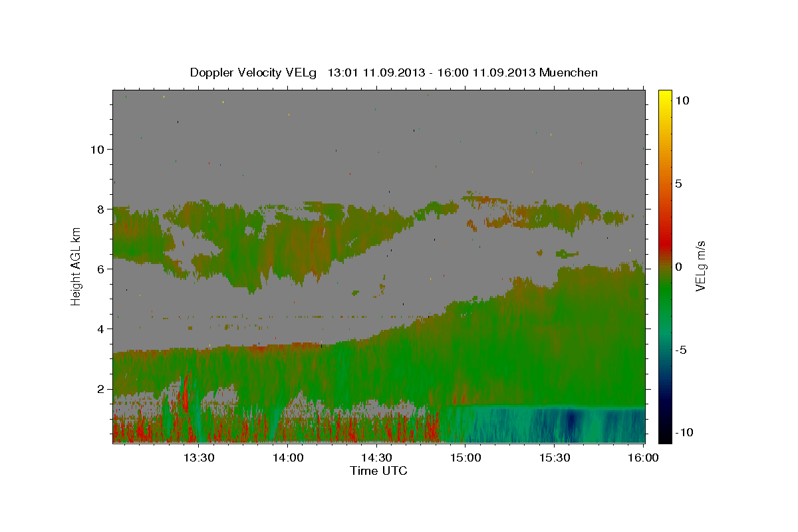Screen dimensions: 798x532
Task: Click the '15:00' time tick label
Action: pyautogui.click(x=465, y=458)
